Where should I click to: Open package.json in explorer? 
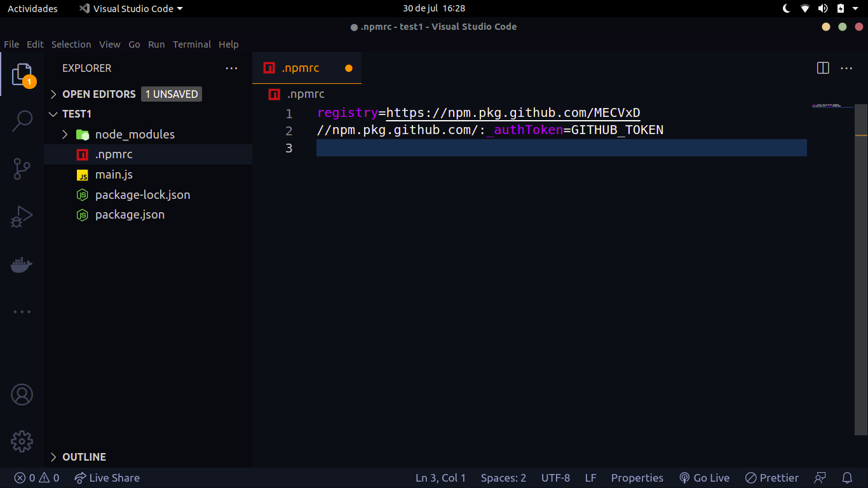148,215
